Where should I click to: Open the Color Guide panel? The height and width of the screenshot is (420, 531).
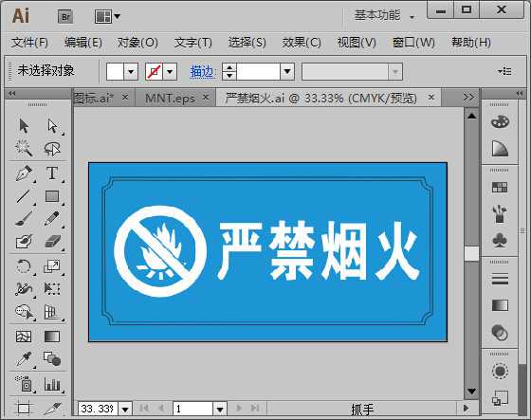point(500,148)
